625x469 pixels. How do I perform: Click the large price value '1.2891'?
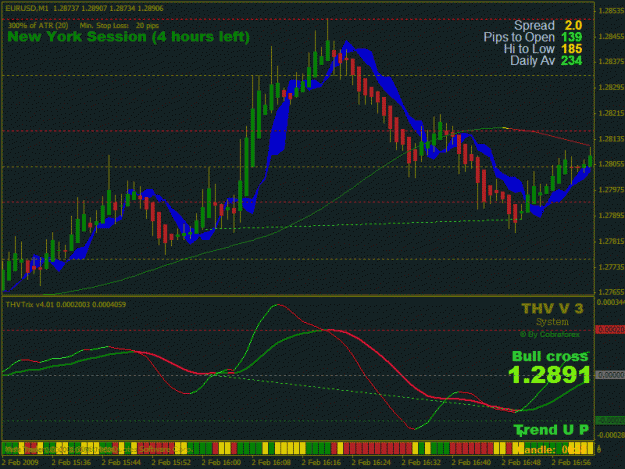pos(549,375)
